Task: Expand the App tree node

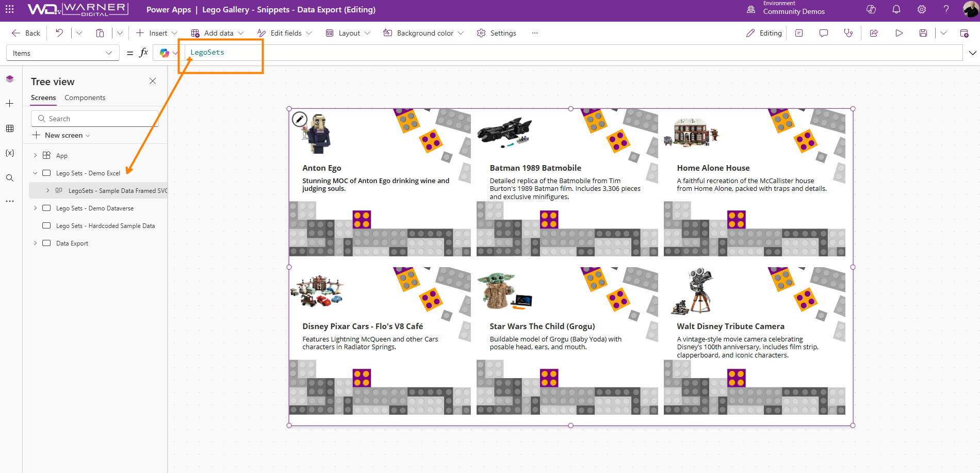Action: (x=35, y=155)
